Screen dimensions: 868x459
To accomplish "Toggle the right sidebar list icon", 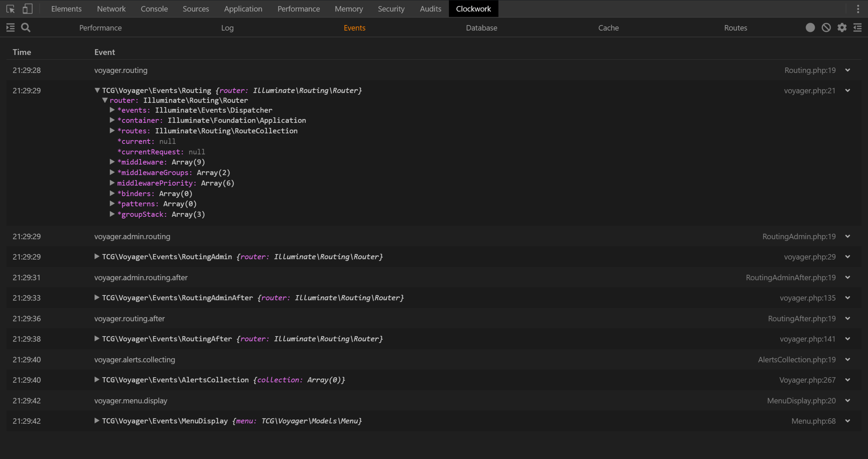I will pyautogui.click(x=858, y=28).
